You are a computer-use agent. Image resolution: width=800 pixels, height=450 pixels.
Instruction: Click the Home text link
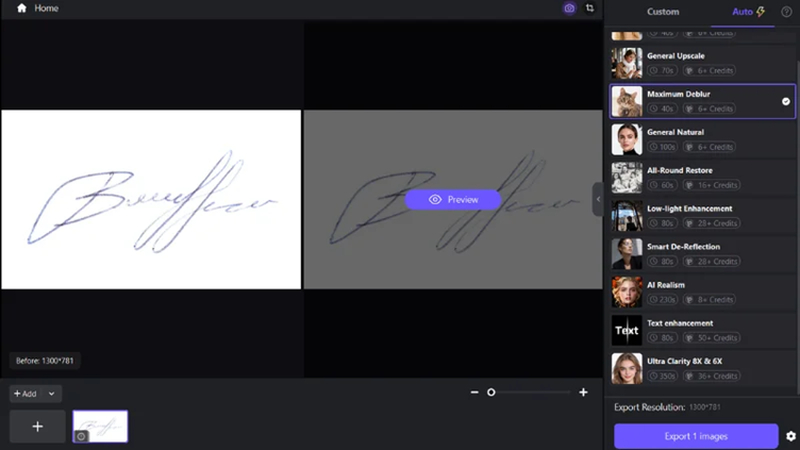pyautogui.click(x=46, y=8)
